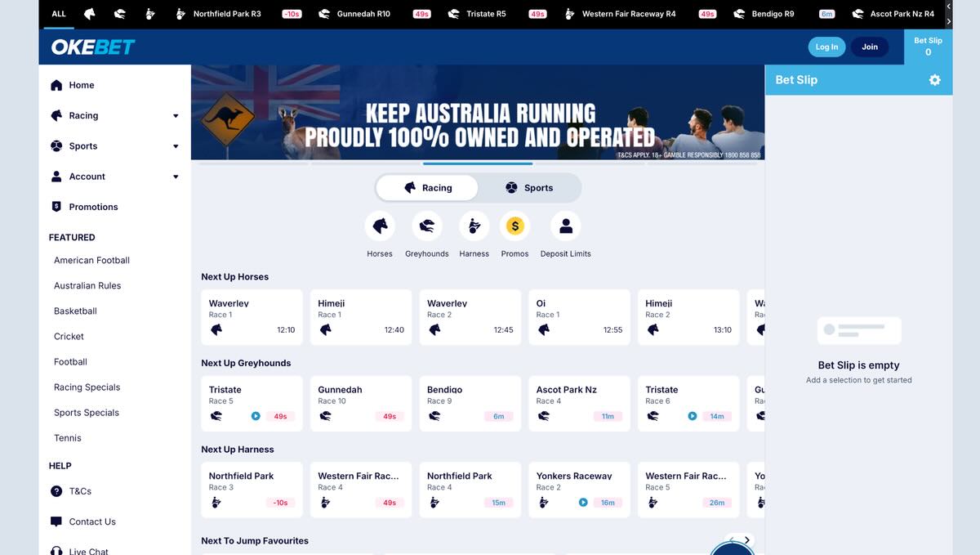Select the Greyhounds racing category icon
This screenshot has height=555, width=980.
[426, 226]
